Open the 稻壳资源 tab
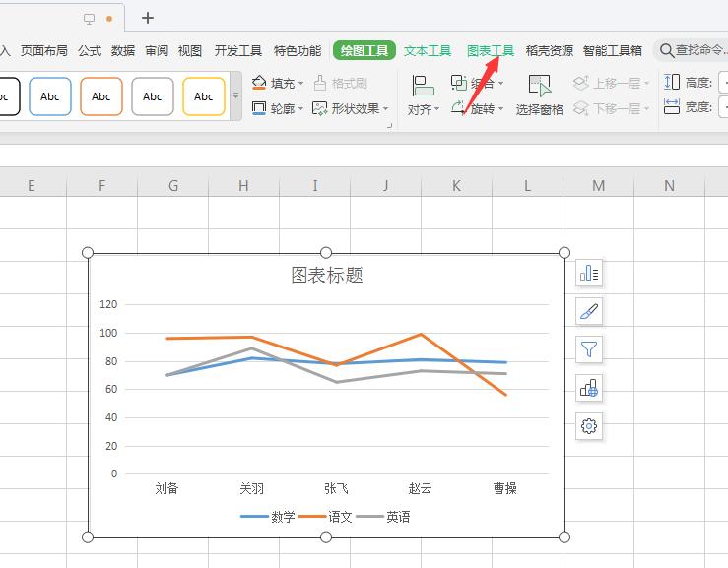The width and height of the screenshot is (728, 568). click(x=550, y=50)
